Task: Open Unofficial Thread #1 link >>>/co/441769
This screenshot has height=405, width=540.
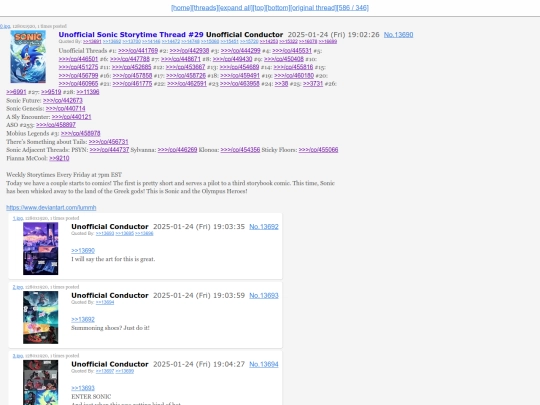Action: pyautogui.click(x=138, y=51)
